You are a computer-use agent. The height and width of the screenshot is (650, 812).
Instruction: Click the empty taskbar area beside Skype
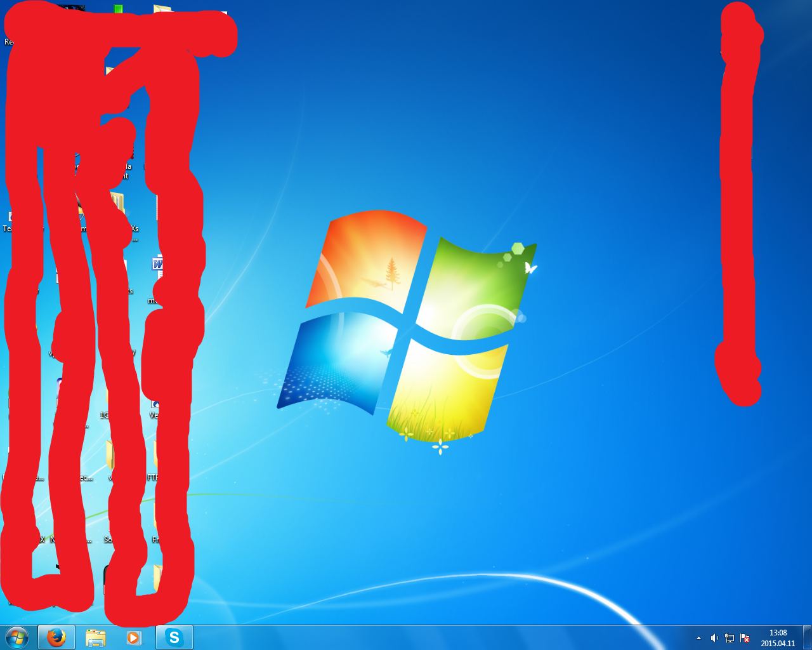[x=438, y=637]
